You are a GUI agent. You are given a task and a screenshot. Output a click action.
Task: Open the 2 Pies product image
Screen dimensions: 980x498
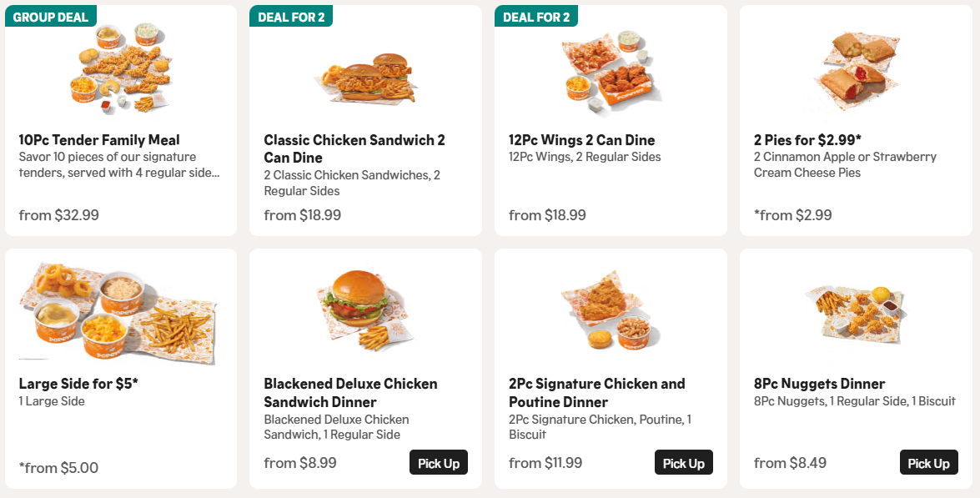tap(855, 70)
